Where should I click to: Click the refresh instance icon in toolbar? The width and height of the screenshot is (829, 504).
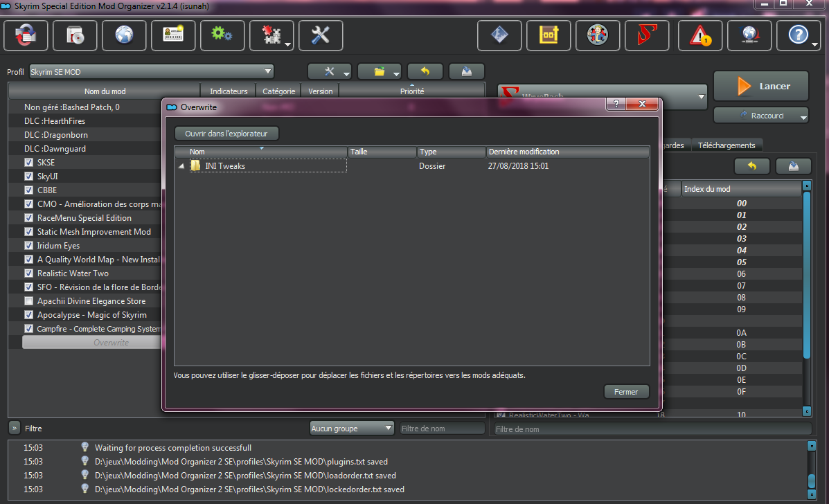[x=26, y=35]
